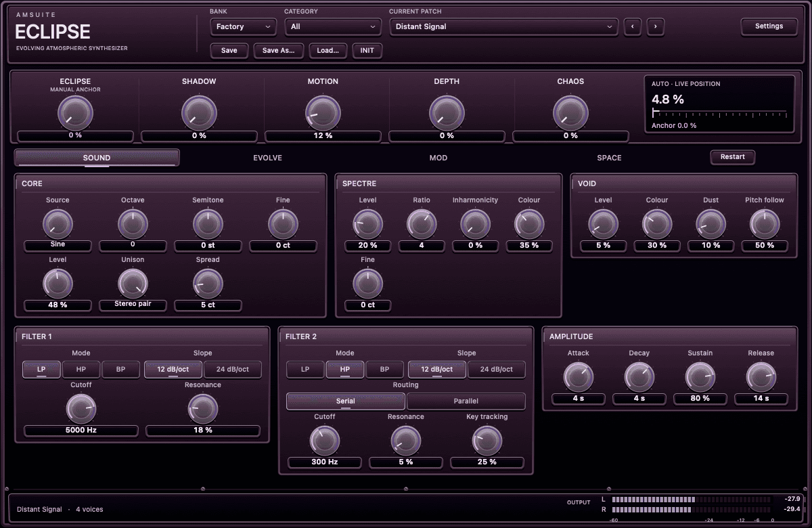812x528 pixels.
Task: Select HP mode in Filter 1
Action: 81,370
